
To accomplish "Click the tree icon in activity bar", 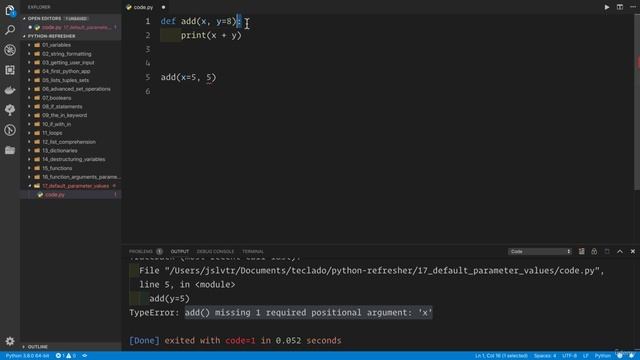I will (x=10, y=110).
